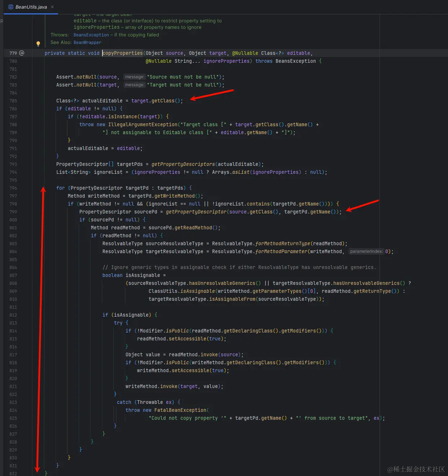This screenshot has width=448, height=476.
Task: Click FatalBeanException on line 824
Action: point(180,410)
